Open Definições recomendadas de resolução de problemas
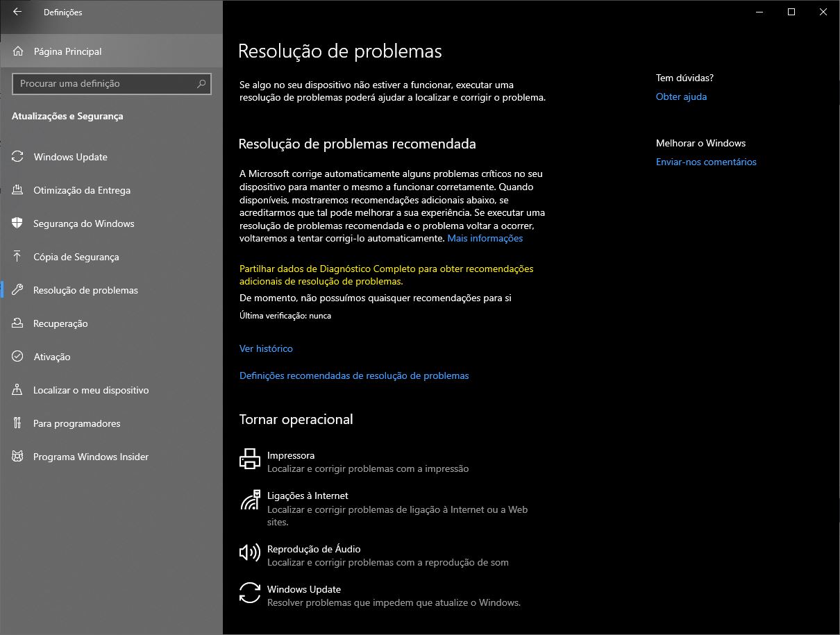 [x=354, y=375]
